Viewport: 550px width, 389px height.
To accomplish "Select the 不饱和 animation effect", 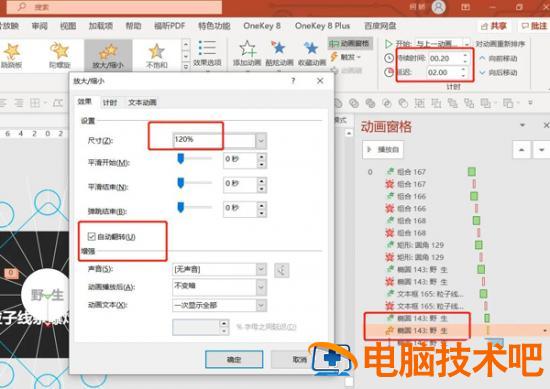I will [156, 55].
